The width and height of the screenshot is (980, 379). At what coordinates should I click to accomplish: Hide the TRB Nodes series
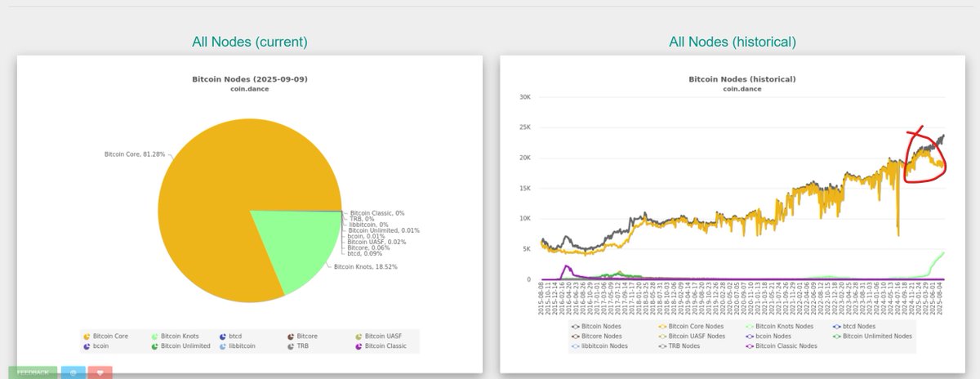pos(681,346)
